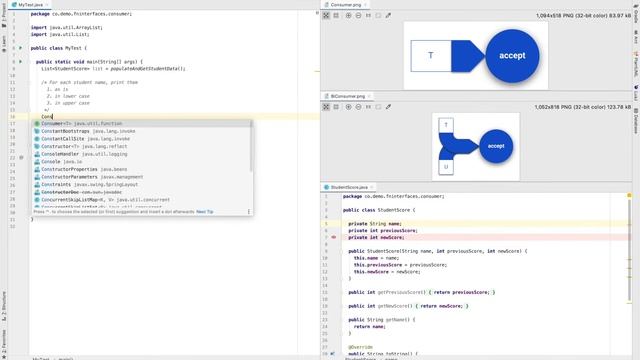Screen dimensions: 640x360
Task: Click MyTest breadcrumb at editor bottom
Action: pyautogui.click(x=40, y=358)
